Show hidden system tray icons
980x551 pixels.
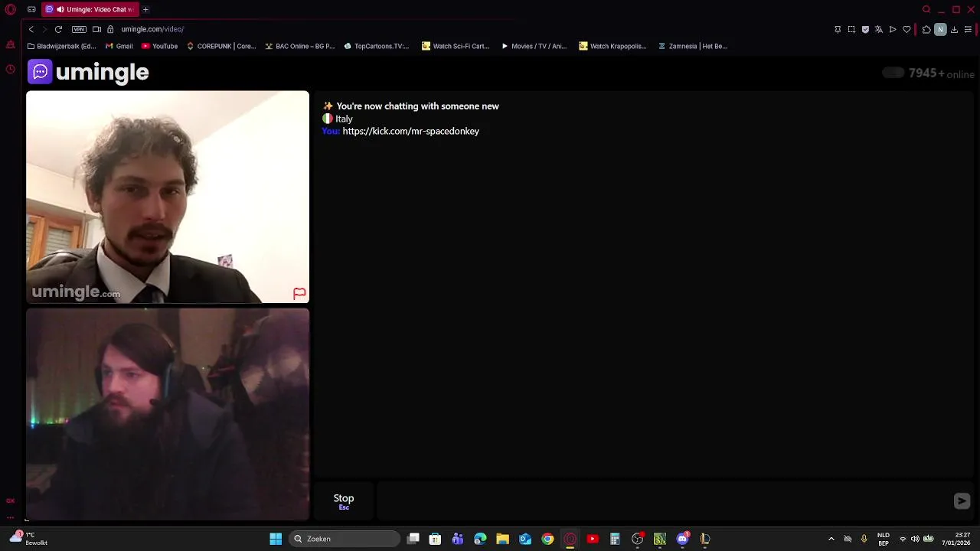(831, 539)
